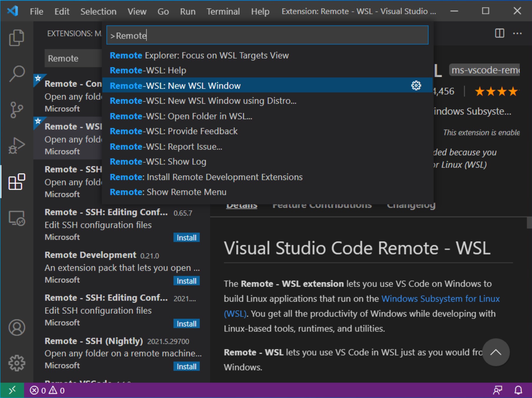The image size is (532, 398).
Task: Choose Remote: Show Remote Menu command
Action: [168, 192]
